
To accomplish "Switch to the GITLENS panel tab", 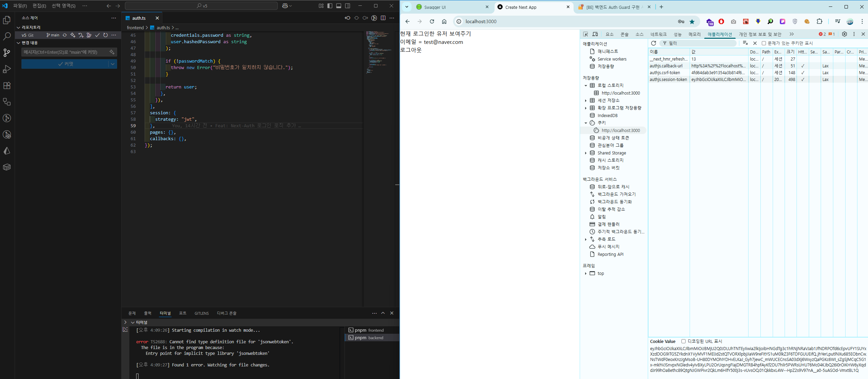I will tap(202, 313).
